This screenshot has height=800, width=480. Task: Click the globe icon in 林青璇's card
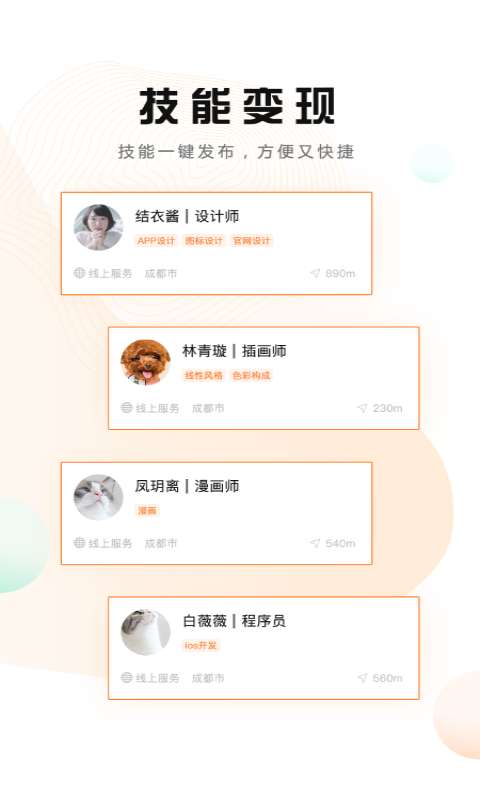click(x=127, y=408)
